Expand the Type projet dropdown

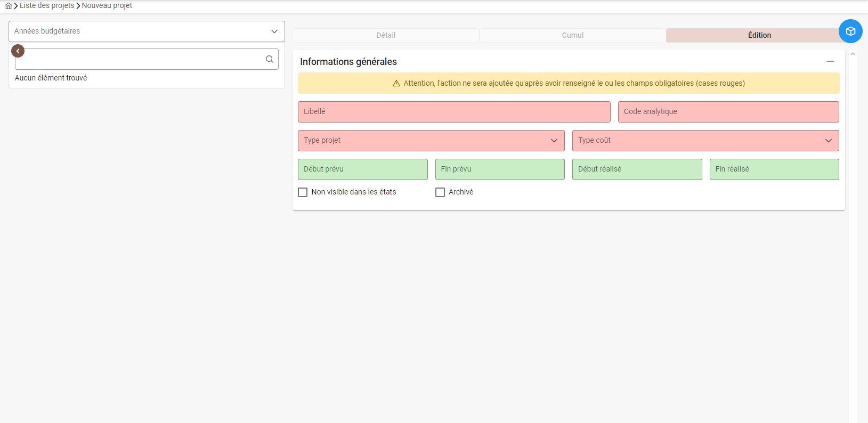[x=431, y=141]
